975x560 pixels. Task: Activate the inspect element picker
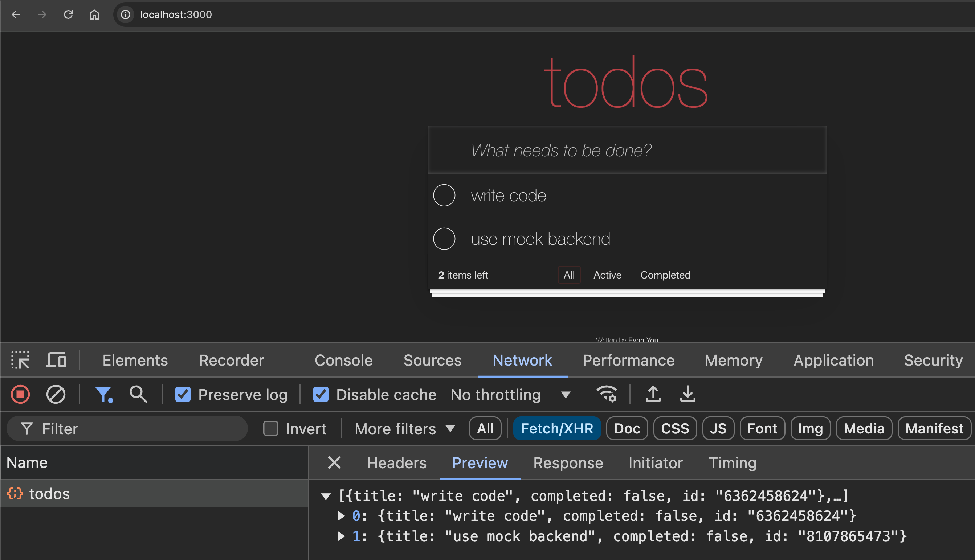[x=20, y=360]
